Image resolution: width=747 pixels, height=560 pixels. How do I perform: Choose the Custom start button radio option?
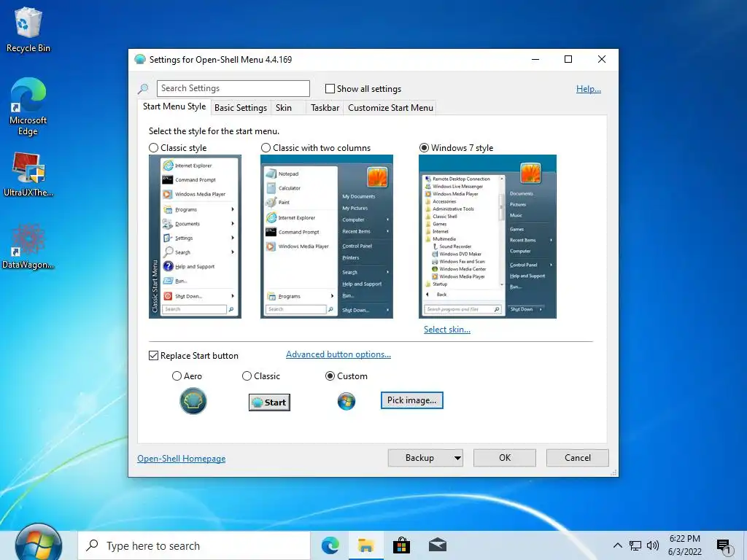(330, 376)
